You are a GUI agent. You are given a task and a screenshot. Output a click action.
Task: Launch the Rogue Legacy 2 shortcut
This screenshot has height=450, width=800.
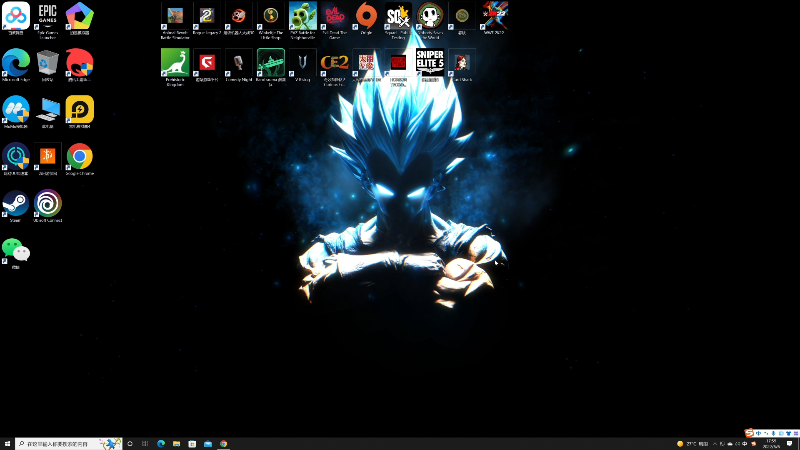point(207,19)
